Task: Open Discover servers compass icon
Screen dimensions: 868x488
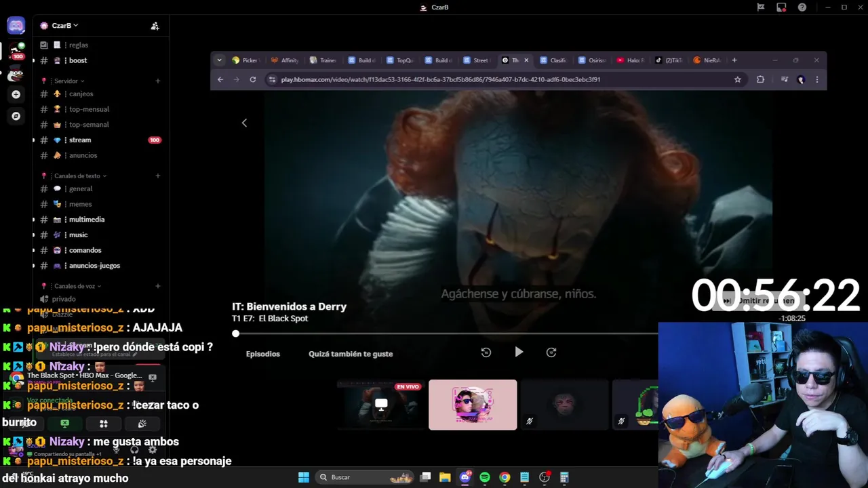Action: pos(16,116)
